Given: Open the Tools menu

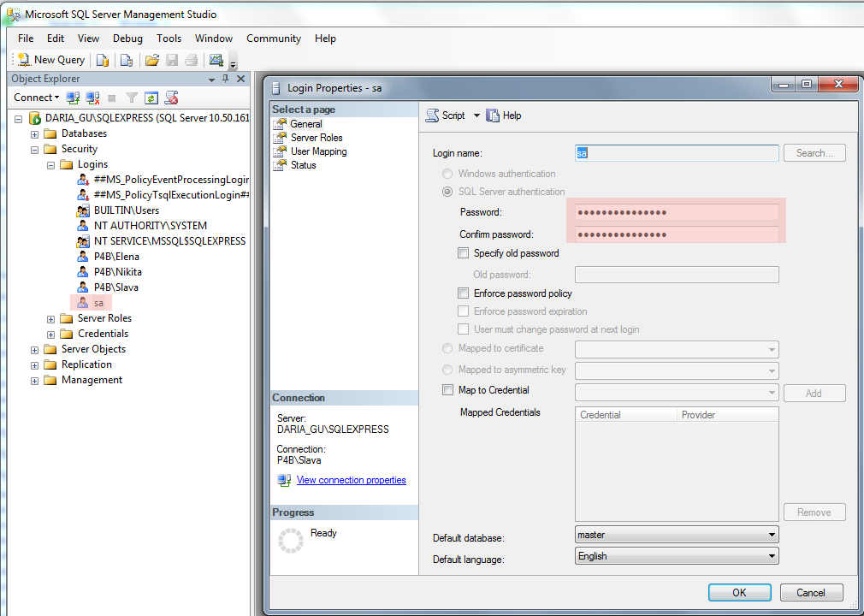Looking at the screenshot, I should 169,38.
